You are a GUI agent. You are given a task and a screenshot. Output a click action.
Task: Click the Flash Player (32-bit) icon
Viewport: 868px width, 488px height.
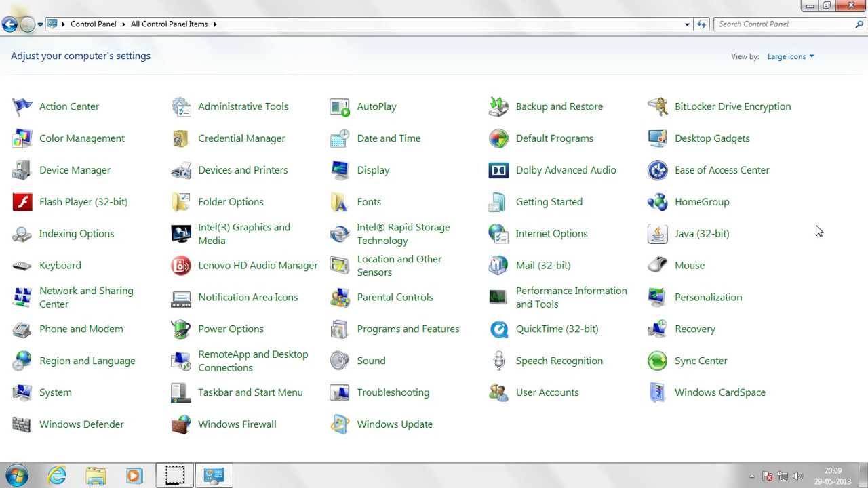22,202
